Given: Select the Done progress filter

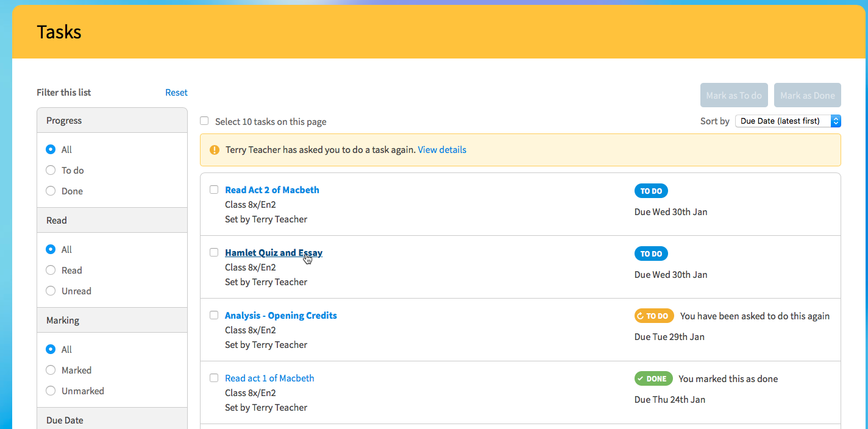Looking at the screenshot, I should coord(51,191).
